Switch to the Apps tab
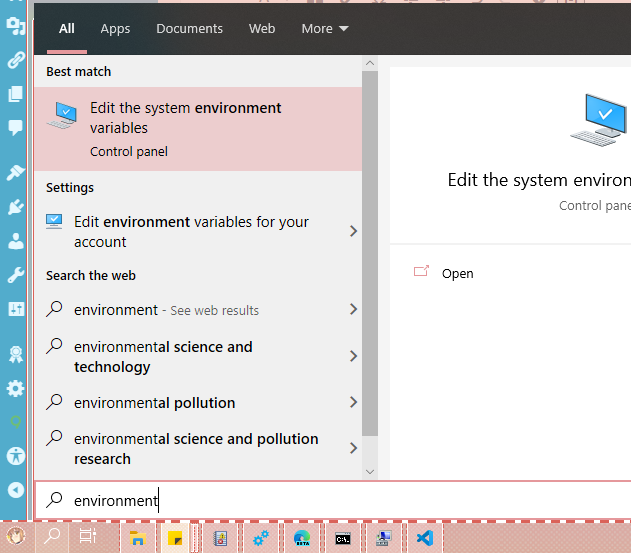Image resolution: width=631 pixels, height=553 pixels. 115,29
